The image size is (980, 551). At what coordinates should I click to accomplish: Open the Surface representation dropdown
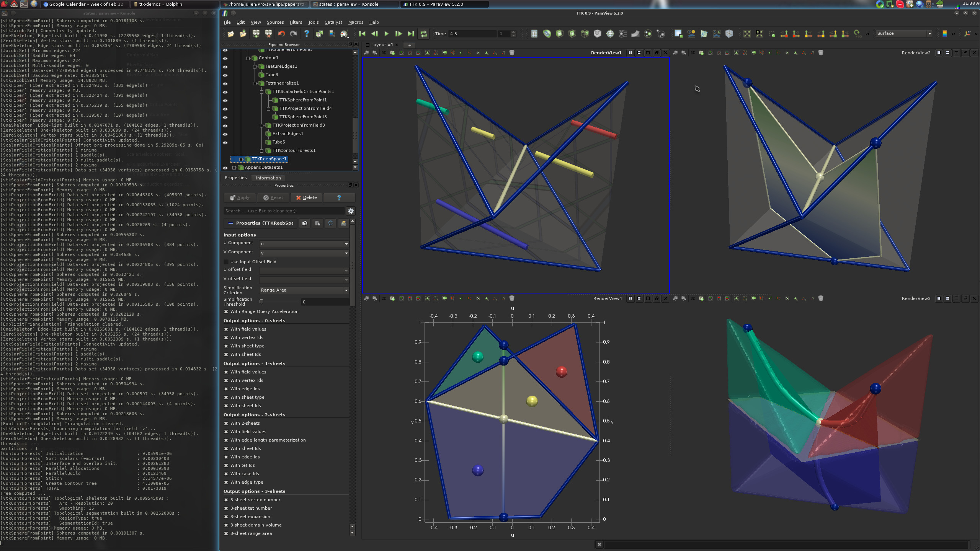pyautogui.click(x=904, y=34)
